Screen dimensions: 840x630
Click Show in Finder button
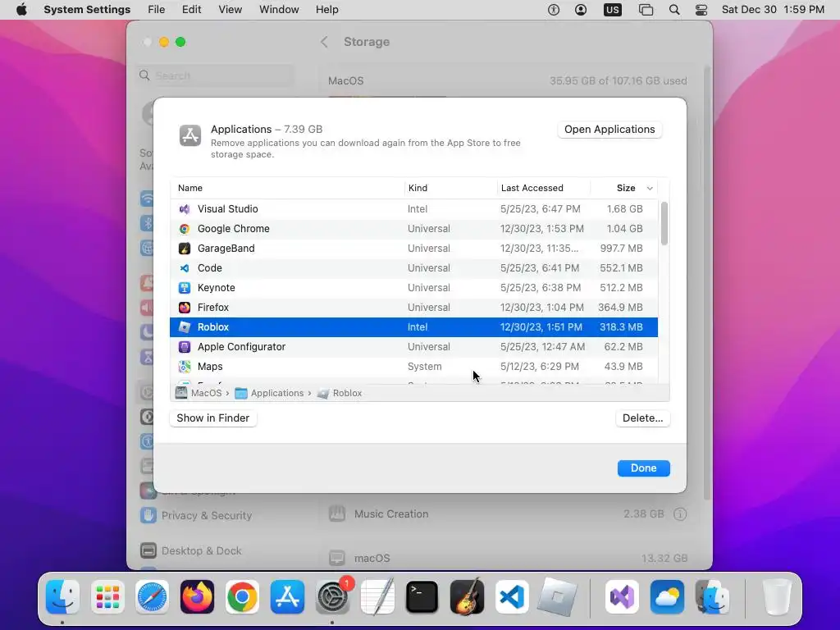213,418
